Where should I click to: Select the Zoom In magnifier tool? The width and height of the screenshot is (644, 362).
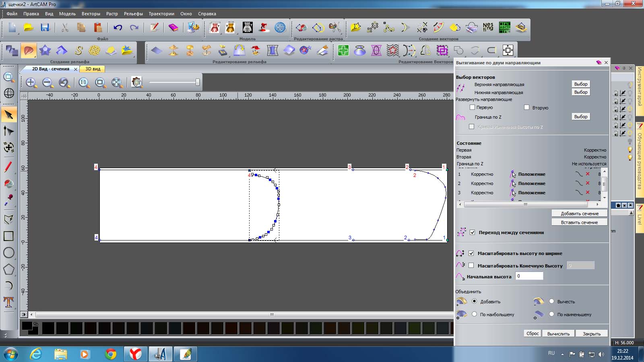pyautogui.click(x=31, y=82)
